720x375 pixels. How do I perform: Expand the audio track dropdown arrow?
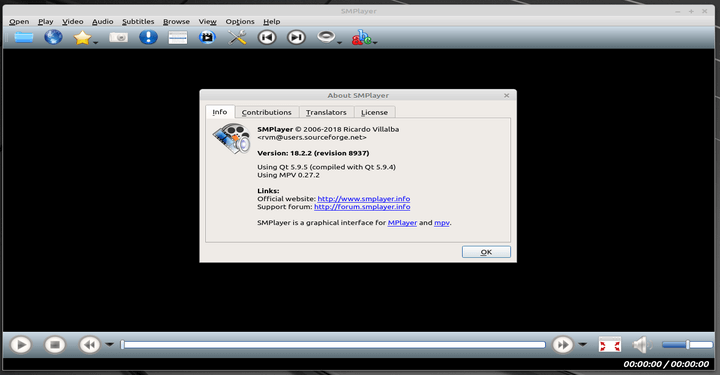click(339, 43)
